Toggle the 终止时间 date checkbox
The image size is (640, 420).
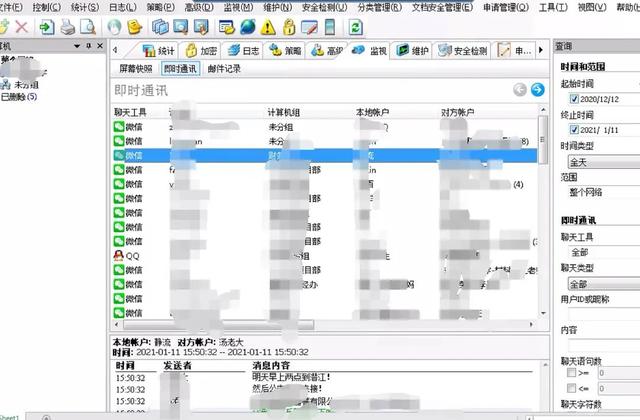(574, 130)
